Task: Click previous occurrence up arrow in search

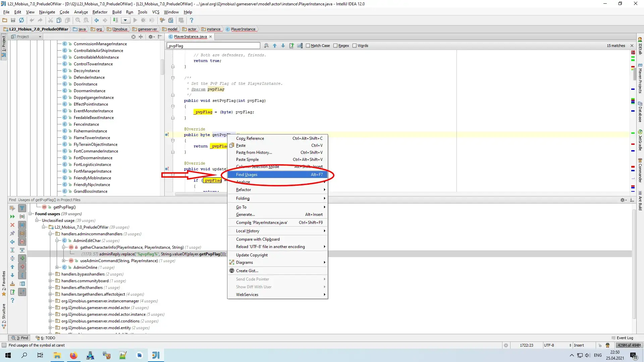Action: point(275,46)
